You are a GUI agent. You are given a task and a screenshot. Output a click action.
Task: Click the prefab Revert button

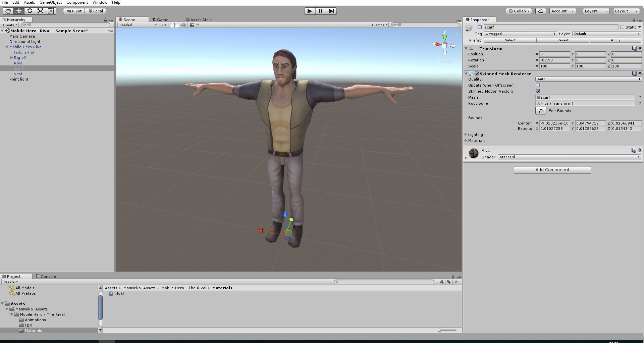pyautogui.click(x=563, y=40)
